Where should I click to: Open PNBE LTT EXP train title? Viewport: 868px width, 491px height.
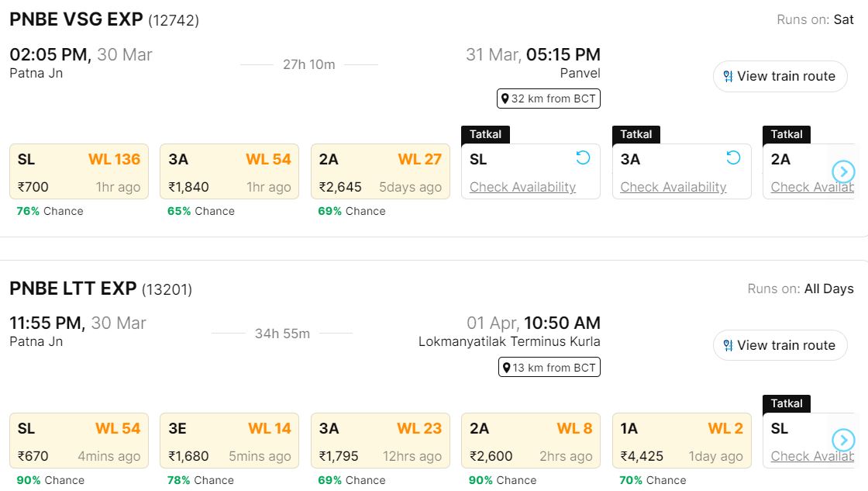73,289
